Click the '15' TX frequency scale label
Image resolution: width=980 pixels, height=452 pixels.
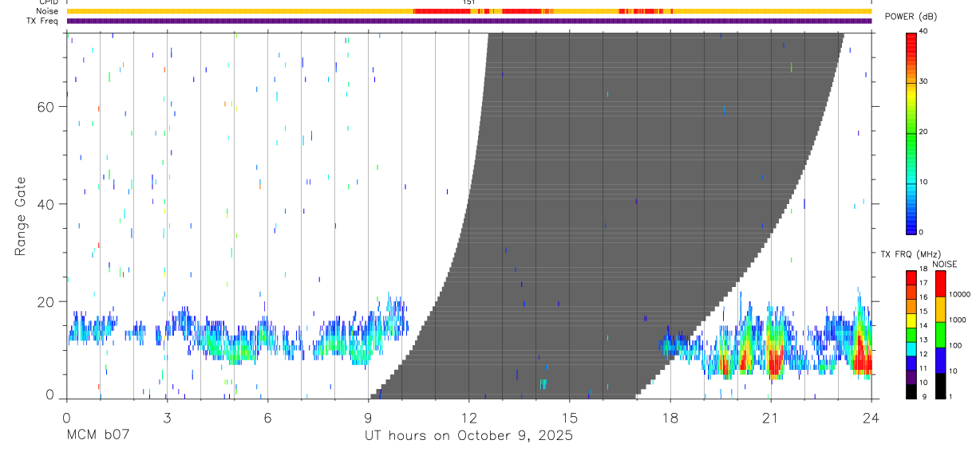[x=923, y=312]
